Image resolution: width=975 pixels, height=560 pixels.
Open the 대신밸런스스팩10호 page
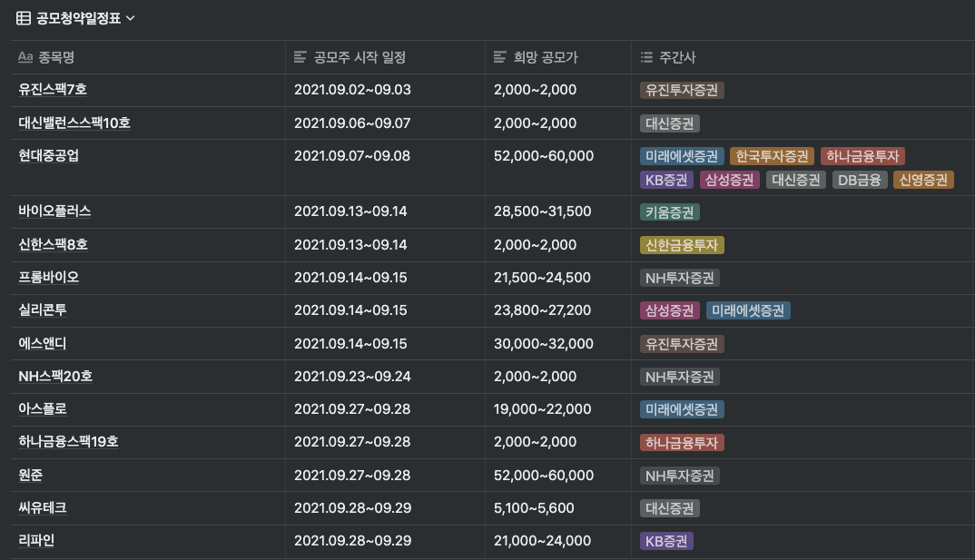[74, 123]
